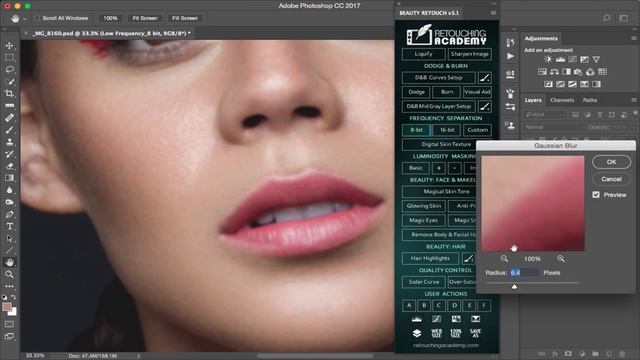Click the Dodge button
The image size is (640, 360).
pyautogui.click(x=416, y=92)
